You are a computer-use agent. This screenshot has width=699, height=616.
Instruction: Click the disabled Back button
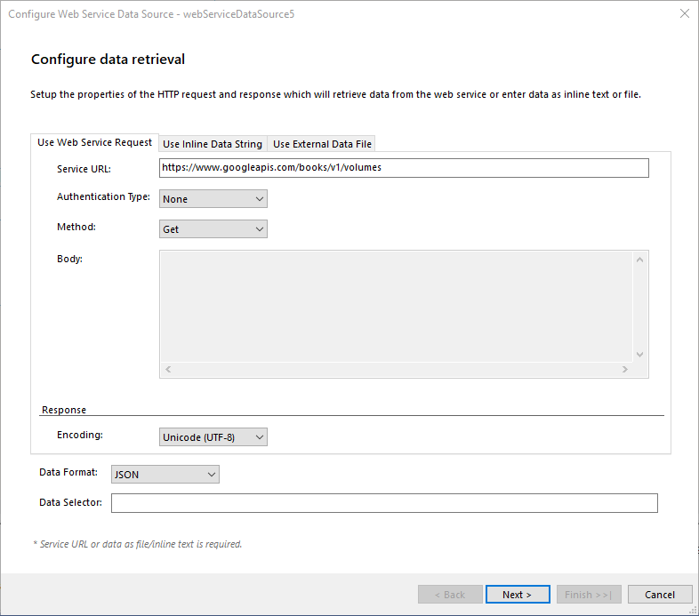click(450, 595)
